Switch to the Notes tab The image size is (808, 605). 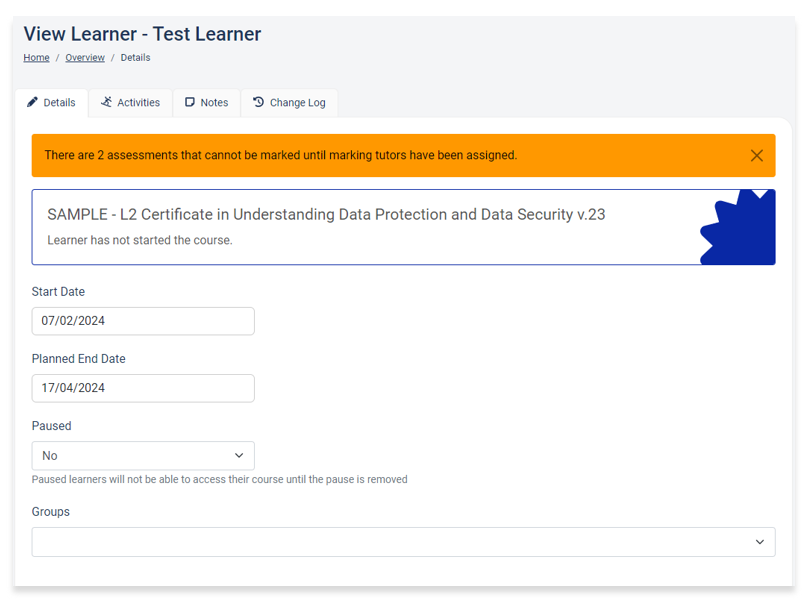click(x=207, y=103)
